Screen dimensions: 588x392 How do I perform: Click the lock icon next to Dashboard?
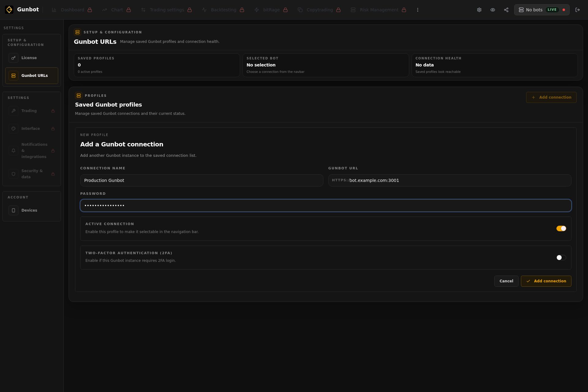[90, 10]
